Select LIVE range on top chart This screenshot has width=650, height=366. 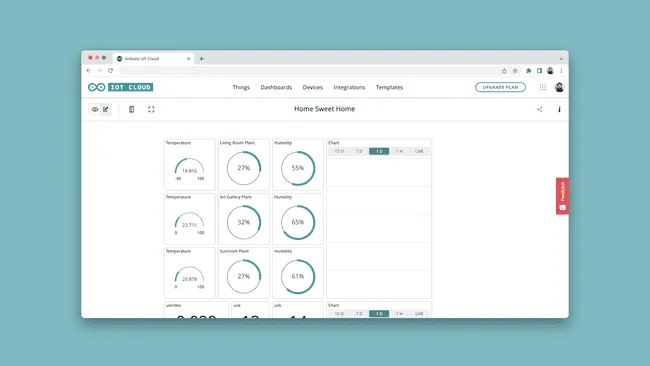[x=419, y=151]
